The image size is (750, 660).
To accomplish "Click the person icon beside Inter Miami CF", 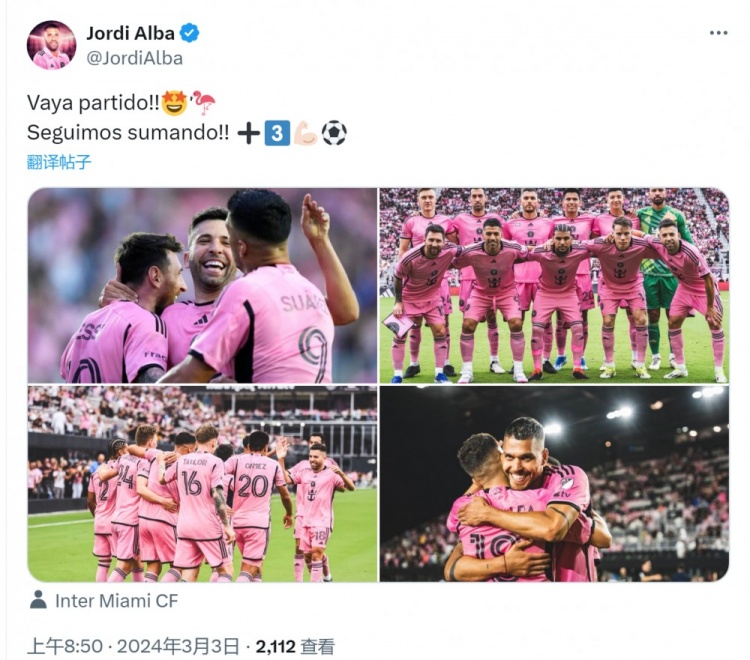I will (38, 600).
